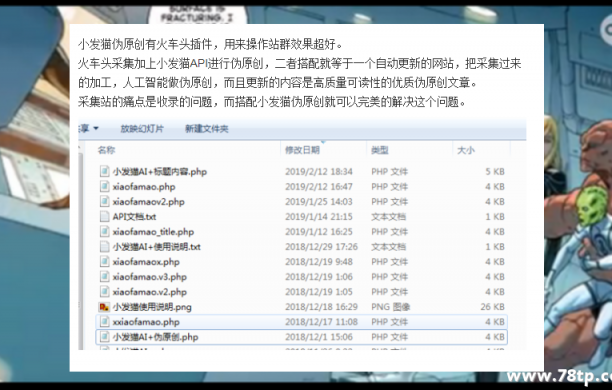The height and width of the screenshot is (390, 612).
Task: Select the xiaofamao.v3.php file row
Action: (302, 277)
